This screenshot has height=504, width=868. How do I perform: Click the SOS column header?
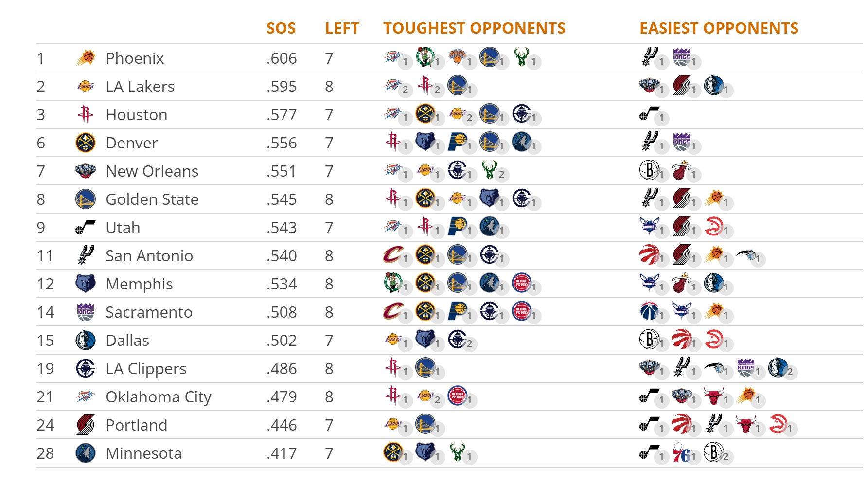point(281,28)
